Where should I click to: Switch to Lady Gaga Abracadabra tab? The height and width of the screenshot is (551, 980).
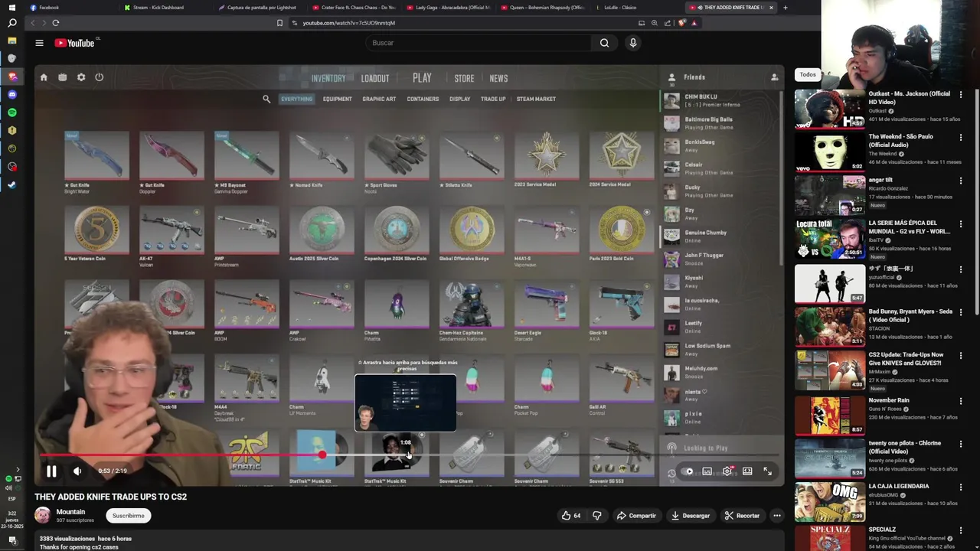click(450, 8)
